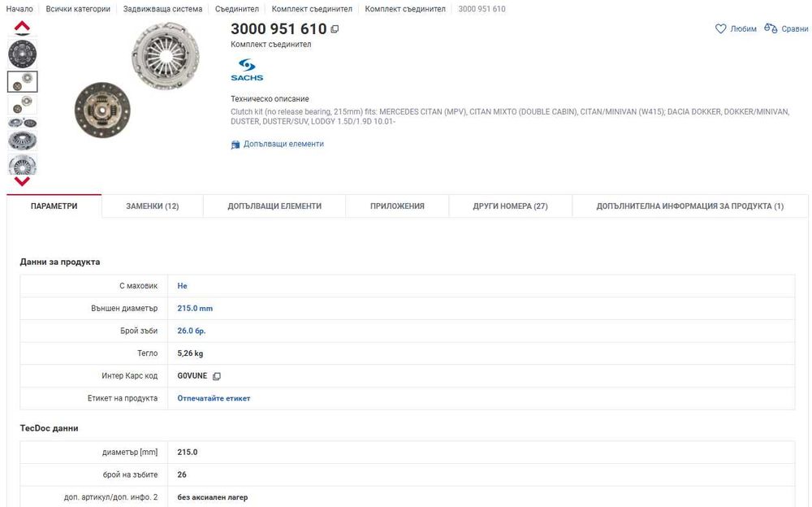Click the Любим link text

(743, 29)
